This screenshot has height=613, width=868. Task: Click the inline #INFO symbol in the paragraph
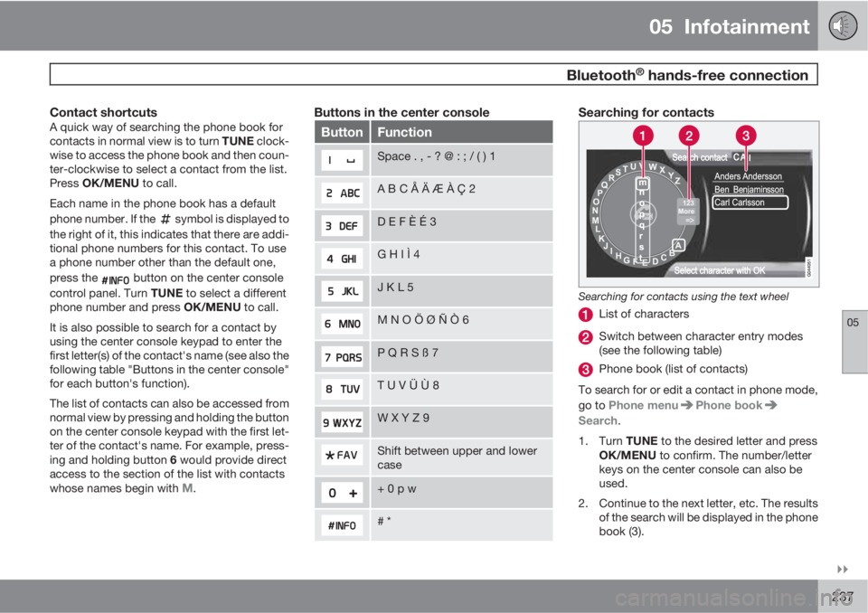pyautogui.click(x=115, y=279)
